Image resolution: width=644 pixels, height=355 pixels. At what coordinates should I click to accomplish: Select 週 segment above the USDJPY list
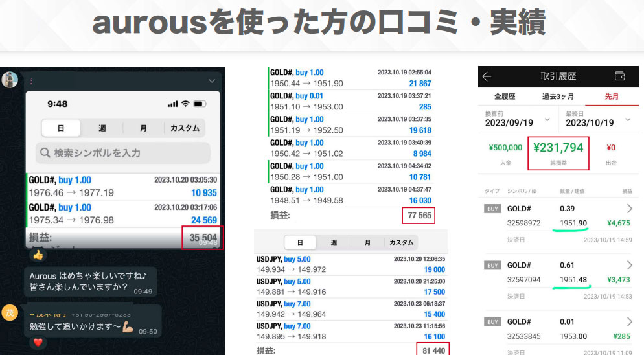[x=334, y=242]
